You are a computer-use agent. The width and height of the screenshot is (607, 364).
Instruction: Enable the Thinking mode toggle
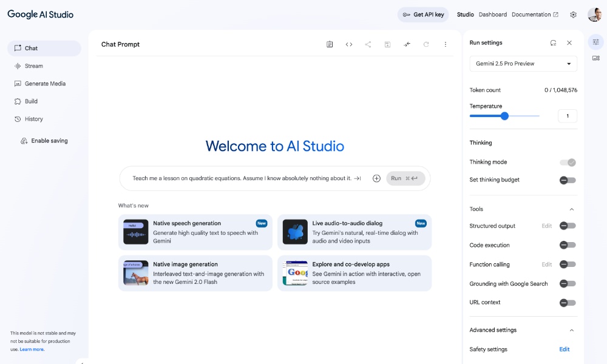coord(568,162)
